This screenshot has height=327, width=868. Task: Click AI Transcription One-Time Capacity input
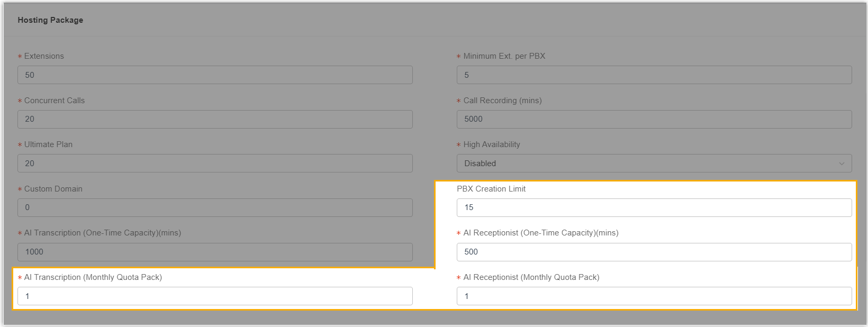pos(215,252)
